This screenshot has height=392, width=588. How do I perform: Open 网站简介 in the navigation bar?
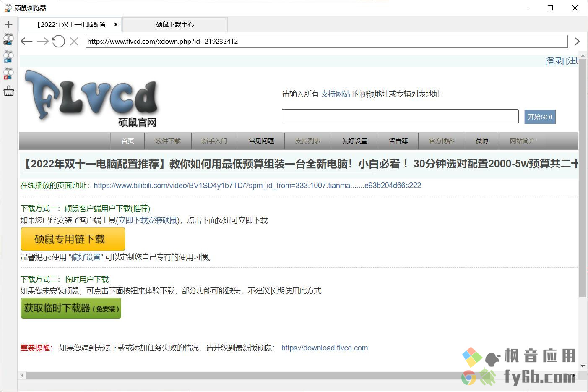point(522,141)
